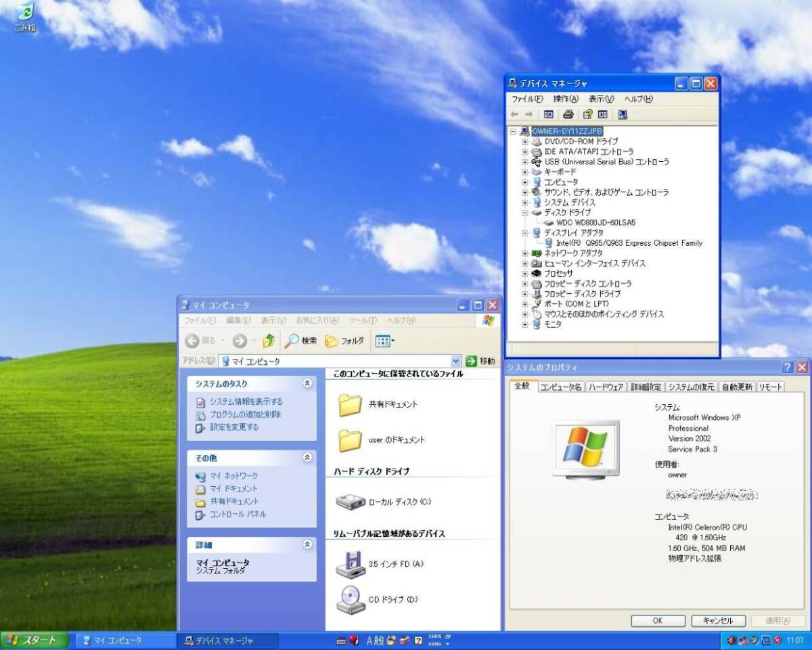
Task: Click the Properties icon in Device Manager toolbar
Action: 588,114
